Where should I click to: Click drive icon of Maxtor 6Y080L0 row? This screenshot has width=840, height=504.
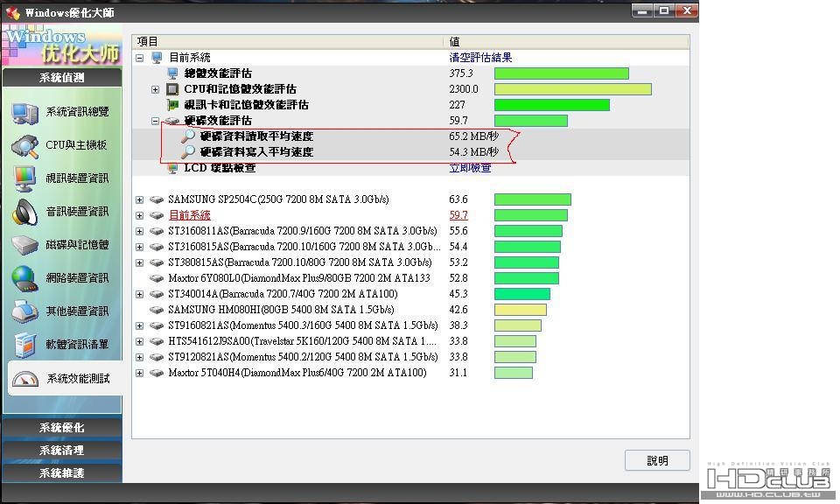tap(157, 278)
